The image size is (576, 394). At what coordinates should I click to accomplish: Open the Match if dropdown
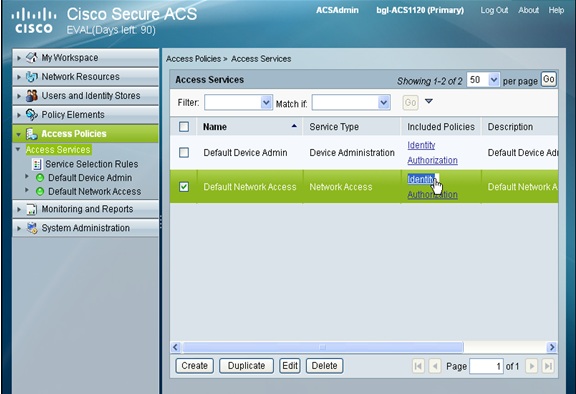pos(384,102)
